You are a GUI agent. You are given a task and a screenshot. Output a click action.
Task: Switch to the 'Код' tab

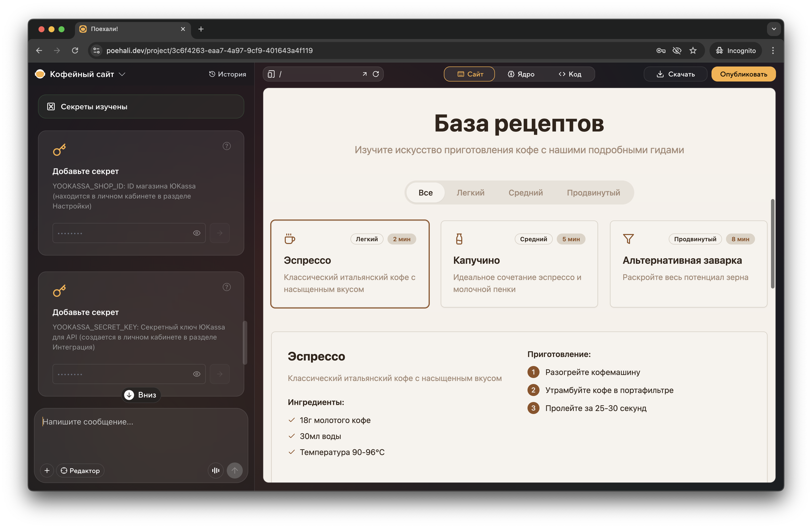click(570, 74)
